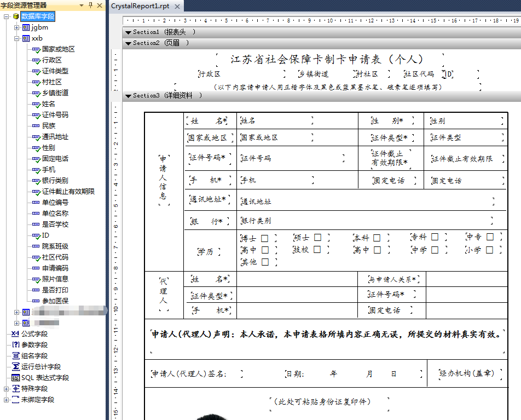The height and width of the screenshot is (420, 521).
Task: Click the 姓名 field icon in tree
Action: (36, 105)
